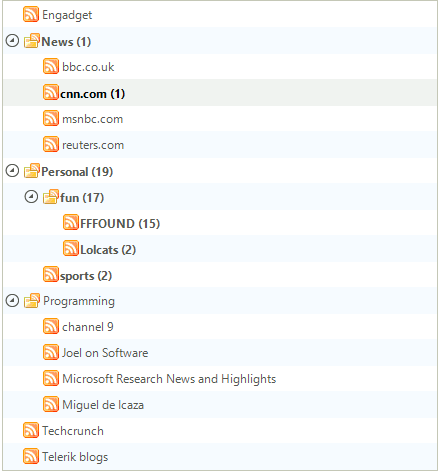Select the News (1) folder label

point(66,42)
